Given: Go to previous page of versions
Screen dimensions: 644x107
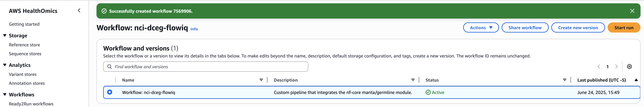Looking at the screenshot, I should 598,67.
